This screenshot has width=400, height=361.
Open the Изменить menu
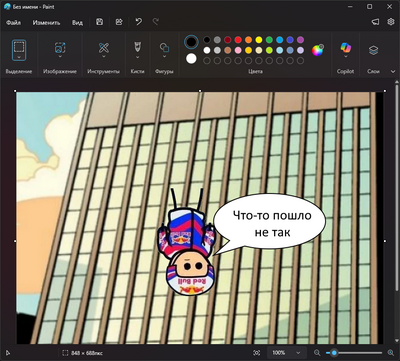(x=46, y=22)
